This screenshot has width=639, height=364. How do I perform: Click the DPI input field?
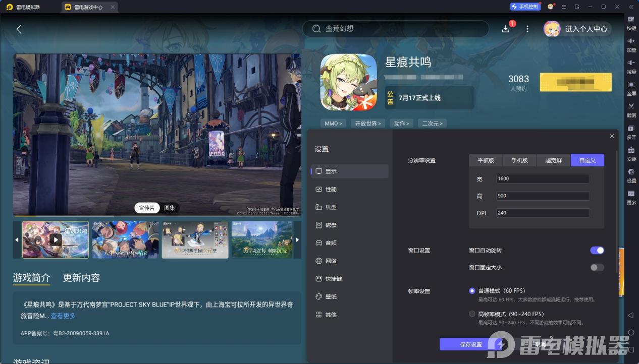pos(543,213)
